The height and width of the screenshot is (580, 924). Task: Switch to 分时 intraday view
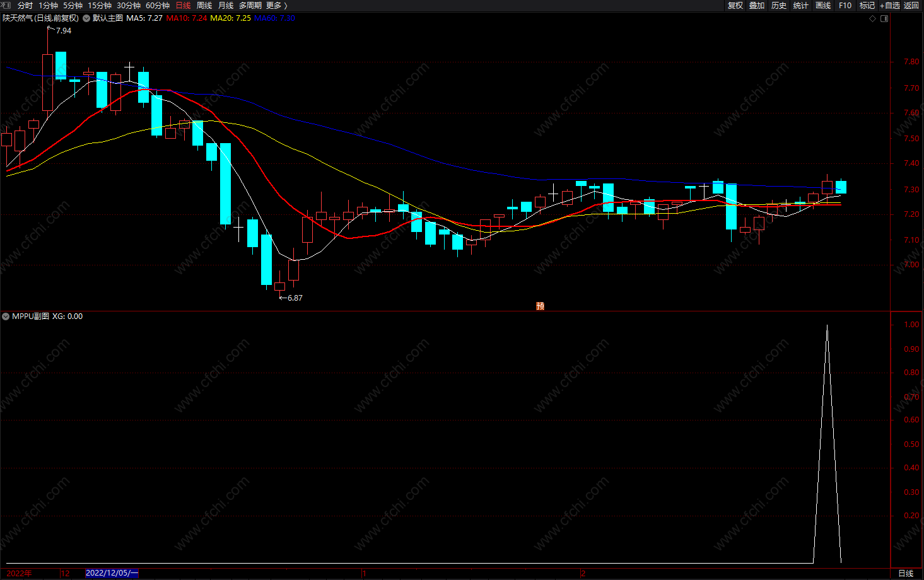coord(25,6)
